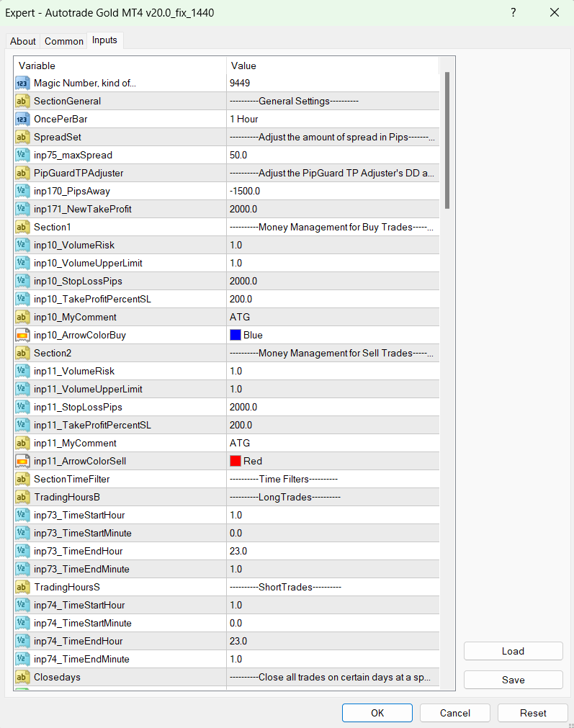Select the inp10_StopLossPips value 2000.0

click(x=331, y=282)
